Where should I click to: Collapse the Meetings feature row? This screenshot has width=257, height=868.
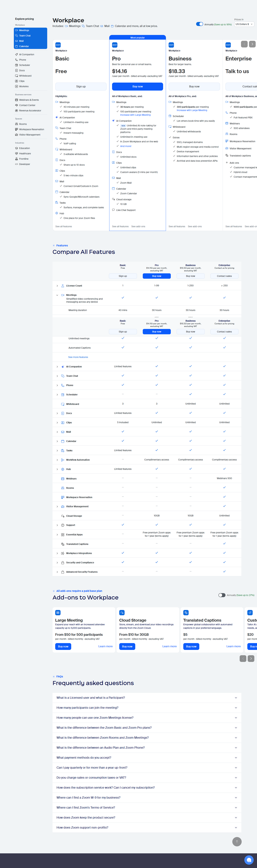point(57,295)
